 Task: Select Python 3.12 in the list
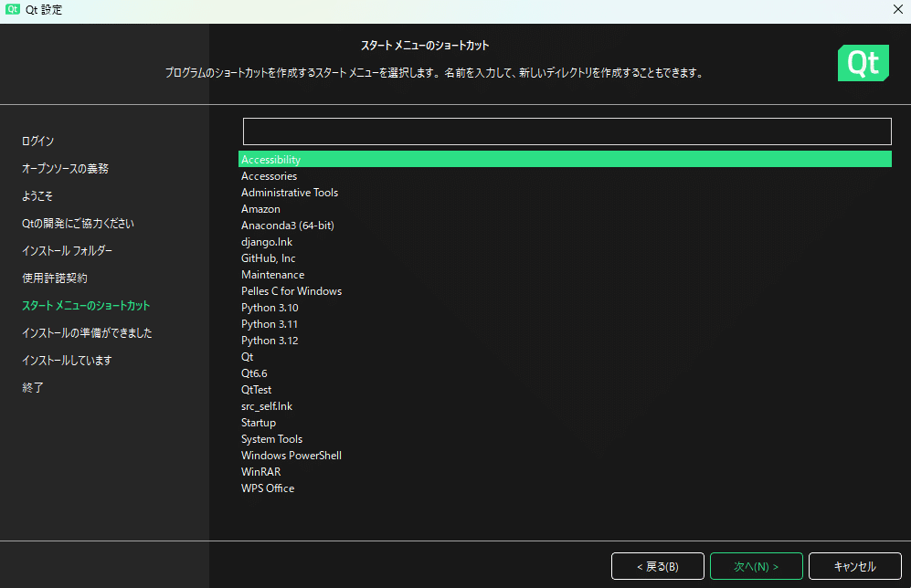click(565, 341)
